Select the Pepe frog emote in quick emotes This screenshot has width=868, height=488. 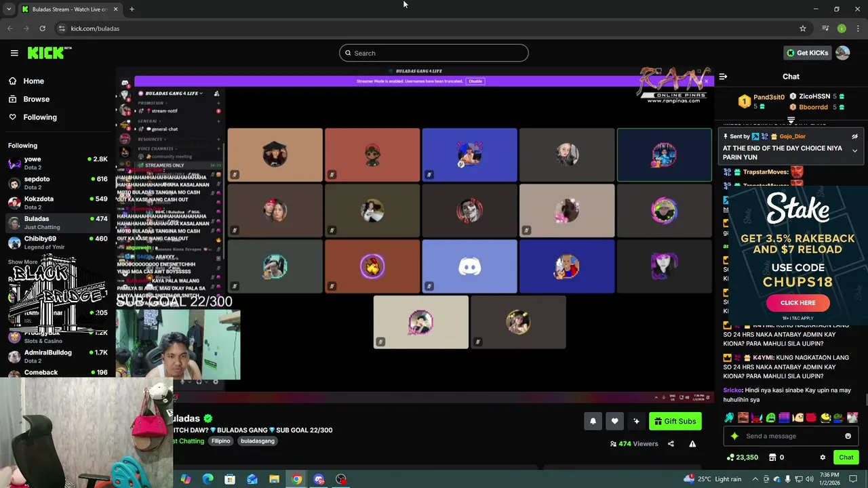(838, 418)
